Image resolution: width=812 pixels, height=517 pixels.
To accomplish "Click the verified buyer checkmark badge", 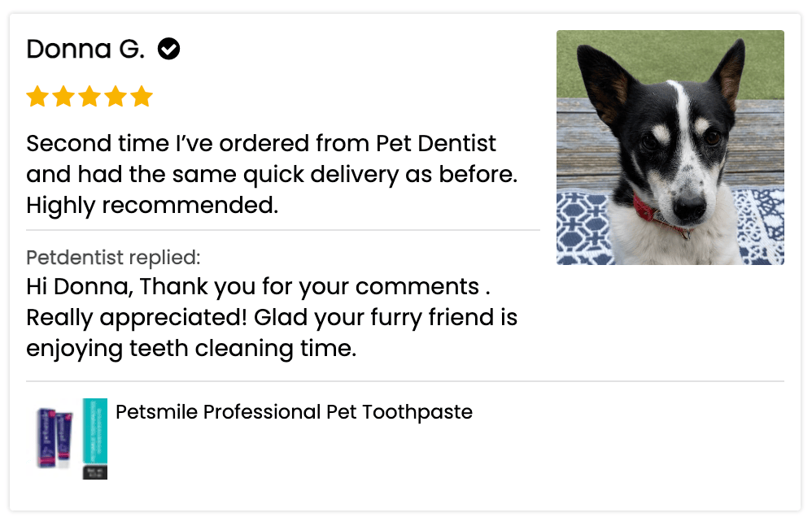I will click(x=168, y=50).
